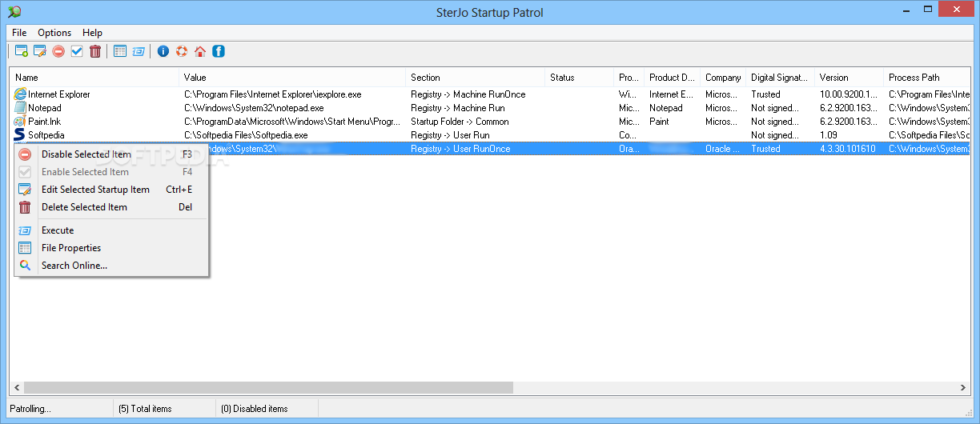Choose Search Online... in the context menu
Viewport: 980px width, 424px height.
tap(112, 266)
